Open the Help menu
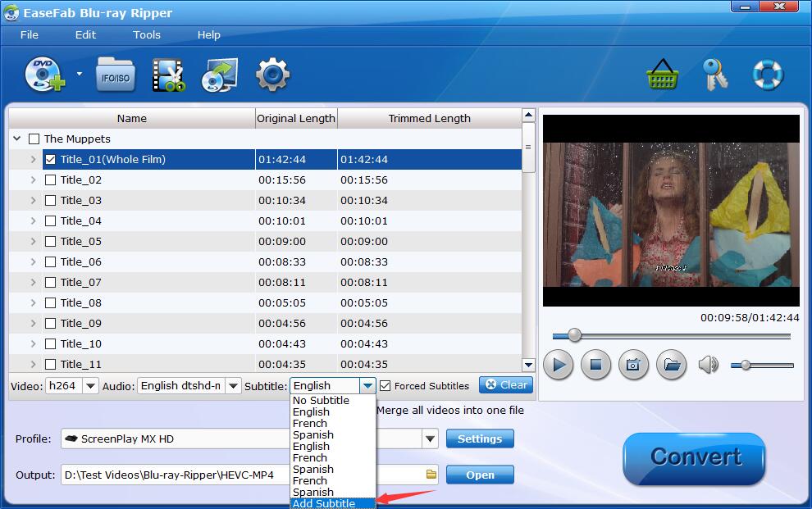812x509 pixels. tap(208, 34)
